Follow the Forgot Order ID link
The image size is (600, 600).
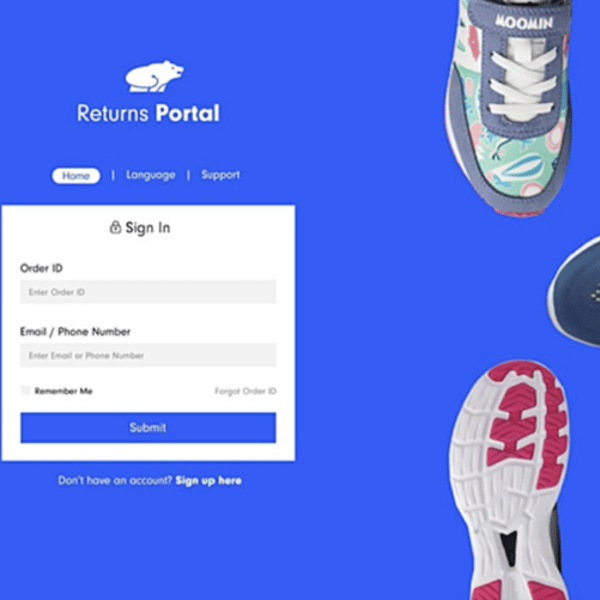coord(245,391)
